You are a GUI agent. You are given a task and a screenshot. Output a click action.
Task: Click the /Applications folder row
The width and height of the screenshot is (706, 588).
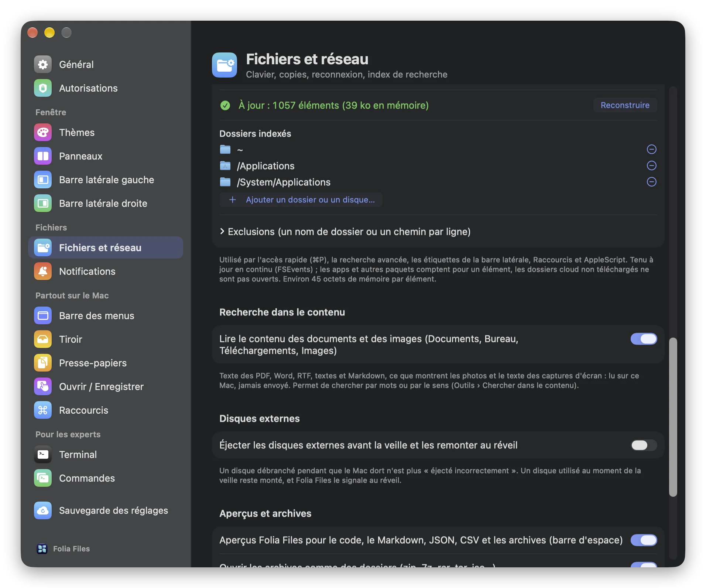[438, 166]
